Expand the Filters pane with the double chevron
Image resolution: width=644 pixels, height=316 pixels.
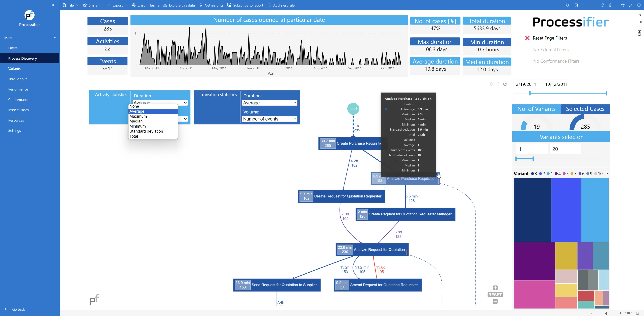click(640, 15)
